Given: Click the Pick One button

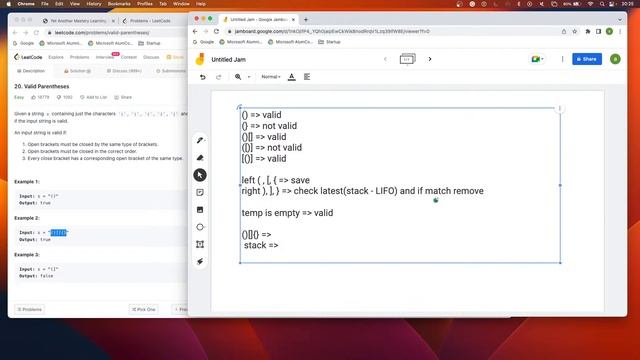Looking at the screenshot, I should (x=144, y=309).
